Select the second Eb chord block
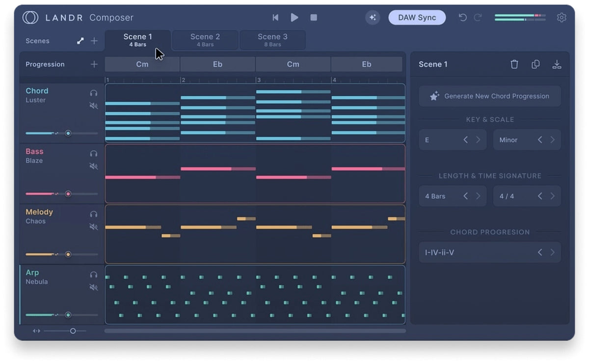 [x=367, y=64]
